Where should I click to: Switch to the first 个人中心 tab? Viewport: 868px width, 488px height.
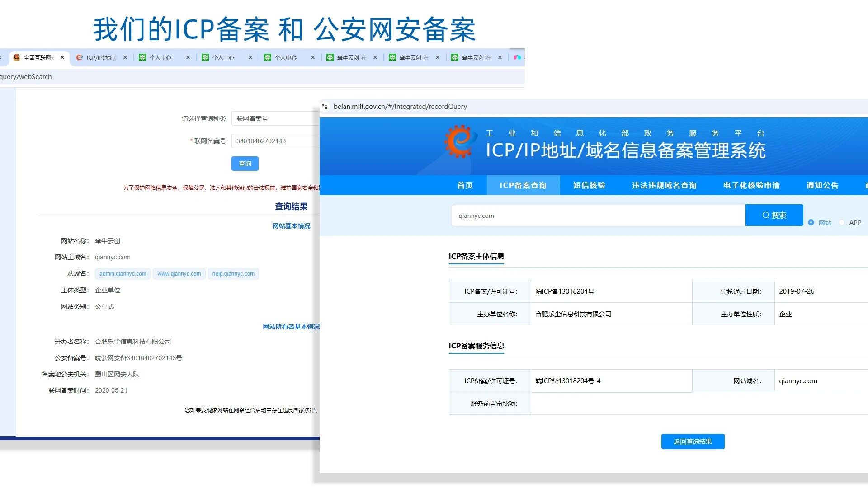pyautogui.click(x=160, y=57)
